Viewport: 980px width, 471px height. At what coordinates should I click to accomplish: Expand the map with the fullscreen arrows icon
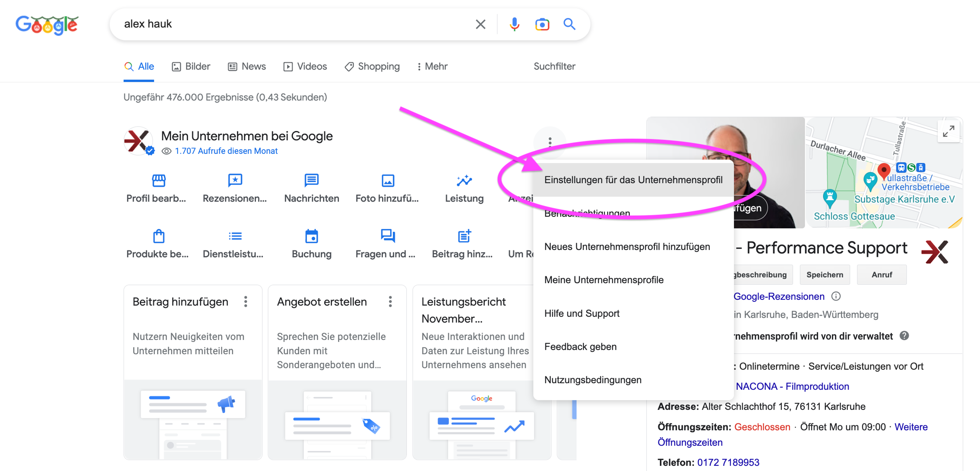tap(948, 132)
